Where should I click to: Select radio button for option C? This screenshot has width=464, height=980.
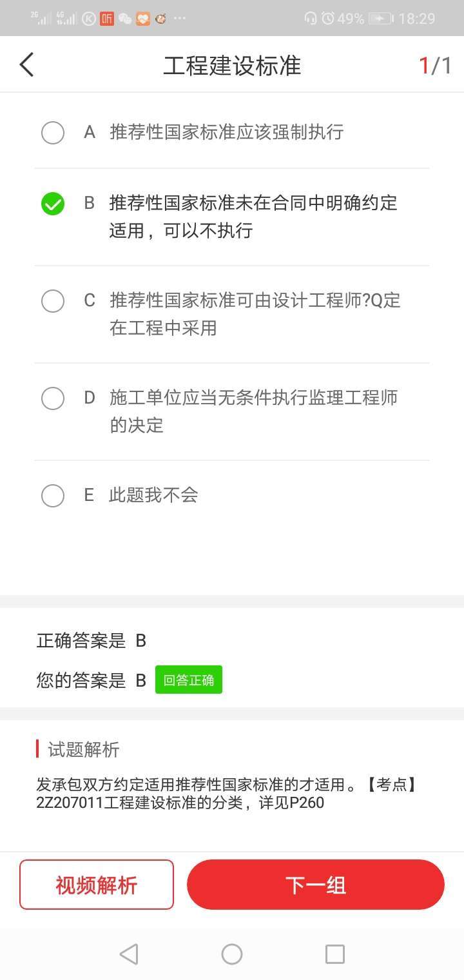53,301
